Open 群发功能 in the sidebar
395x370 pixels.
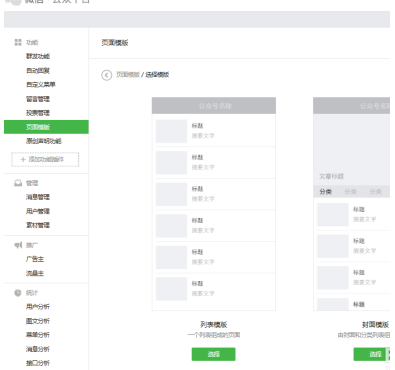click(38, 56)
